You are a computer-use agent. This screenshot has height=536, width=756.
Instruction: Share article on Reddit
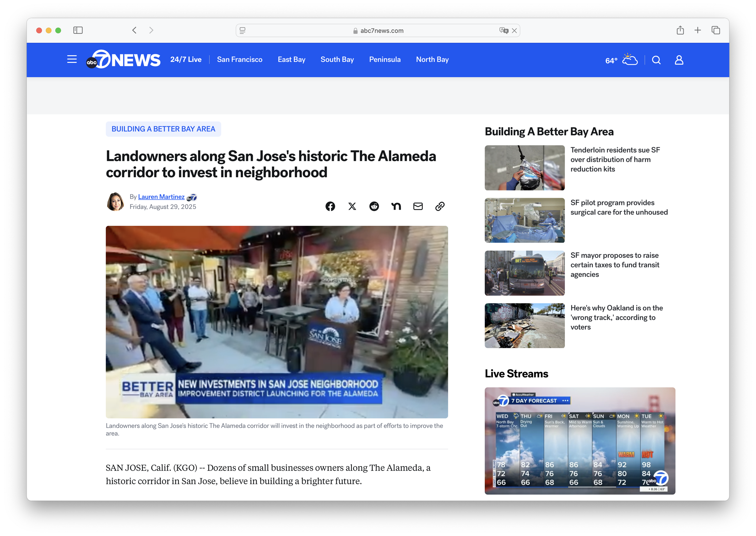[x=374, y=206]
